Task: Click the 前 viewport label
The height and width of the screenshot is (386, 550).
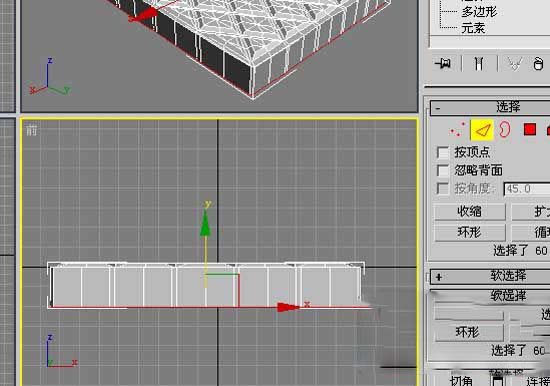Action: [31, 131]
